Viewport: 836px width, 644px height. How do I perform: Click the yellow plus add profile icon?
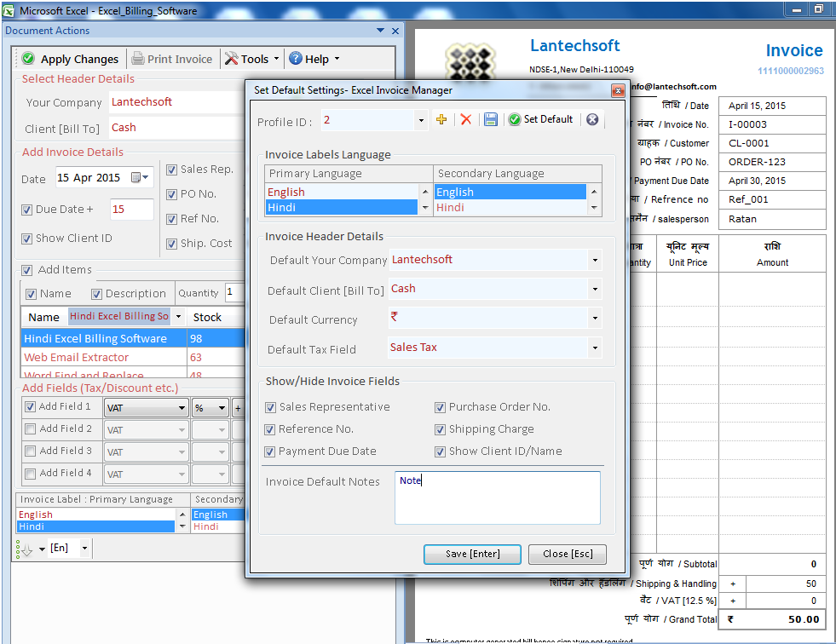(441, 119)
